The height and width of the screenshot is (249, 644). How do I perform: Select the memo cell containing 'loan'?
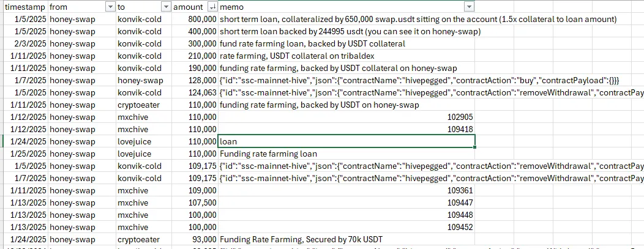tap(346, 141)
